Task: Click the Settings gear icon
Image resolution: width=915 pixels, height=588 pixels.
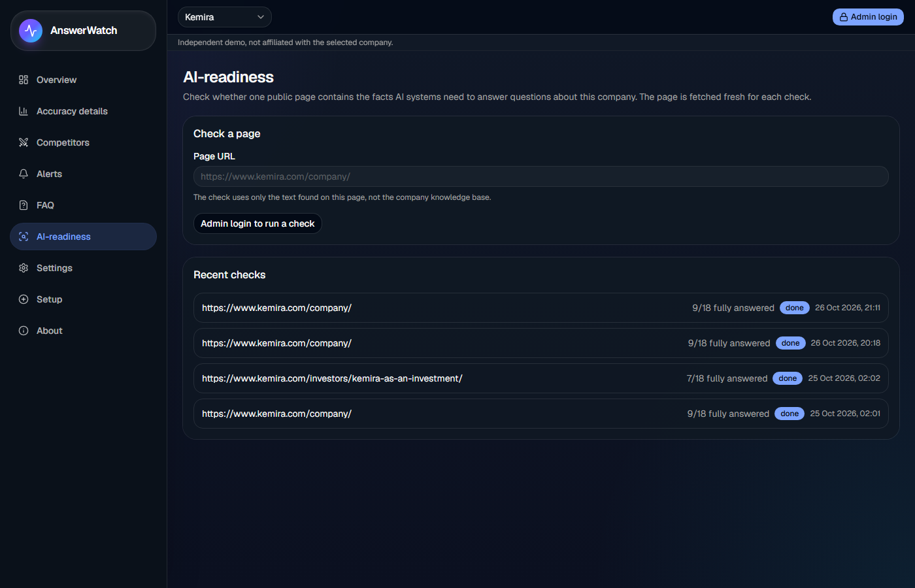Action: pos(24,268)
